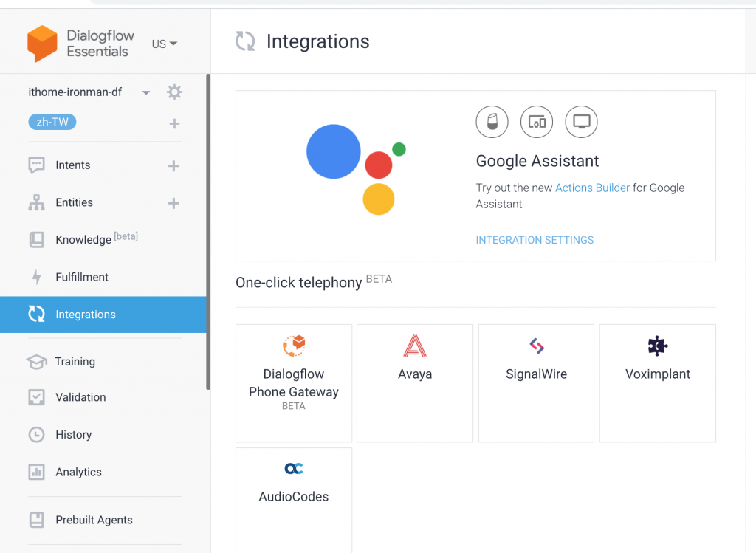Click the smart display screen icon
The height and width of the screenshot is (553, 756).
tap(582, 122)
